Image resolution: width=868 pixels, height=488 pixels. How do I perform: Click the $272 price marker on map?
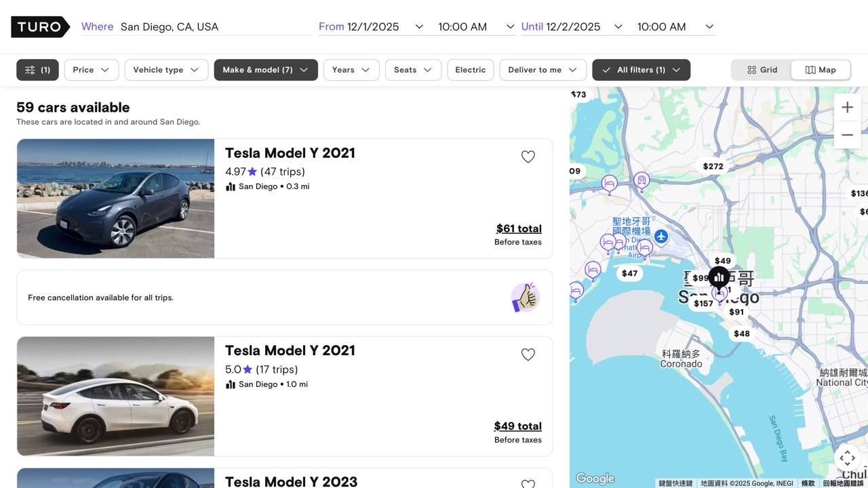tap(713, 166)
